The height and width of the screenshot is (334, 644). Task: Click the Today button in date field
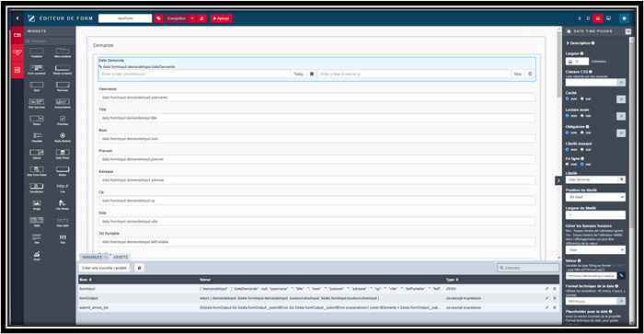(299, 74)
